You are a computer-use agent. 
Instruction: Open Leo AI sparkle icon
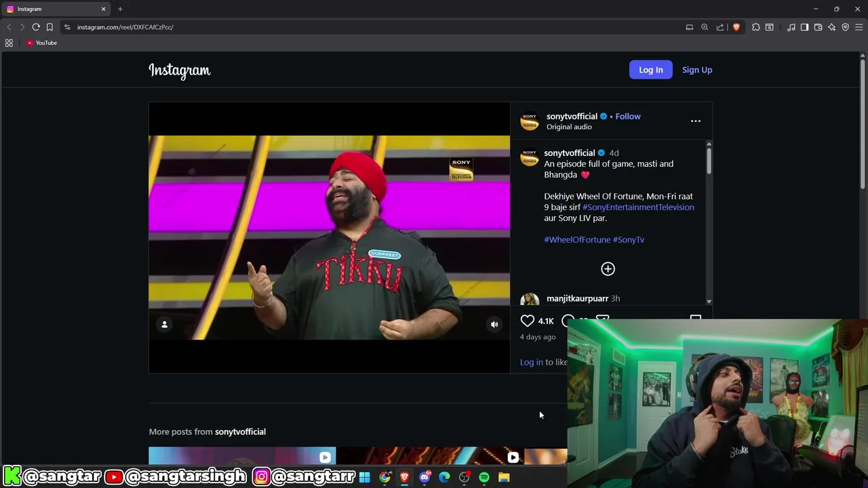(x=832, y=27)
